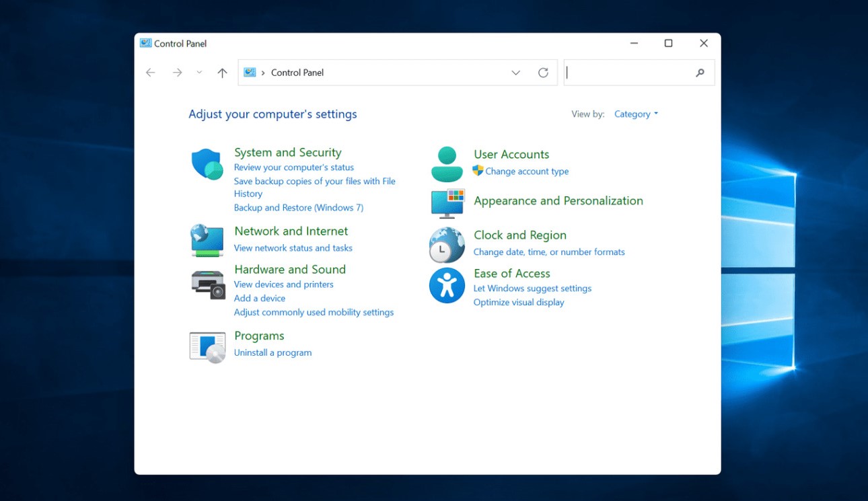This screenshot has height=501, width=868.
Task: Open the Programs category icon
Action: click(207, 346)
